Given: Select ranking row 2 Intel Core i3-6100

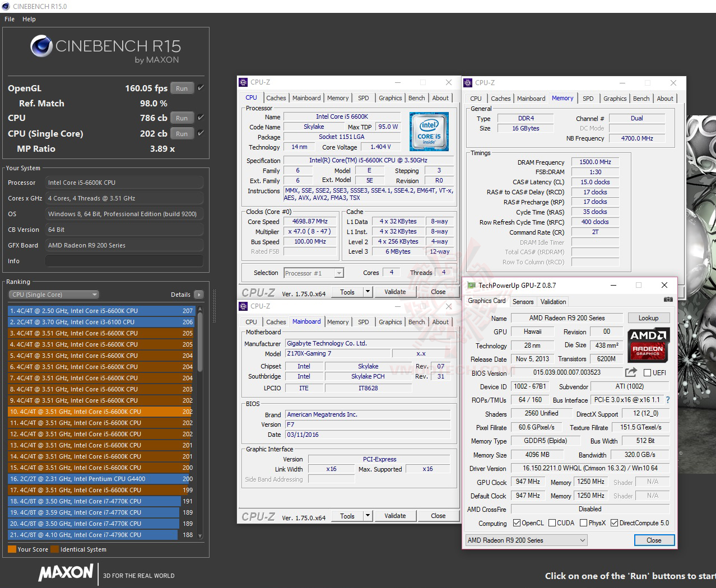Looking at the screenshot, I should coord(101,322).
